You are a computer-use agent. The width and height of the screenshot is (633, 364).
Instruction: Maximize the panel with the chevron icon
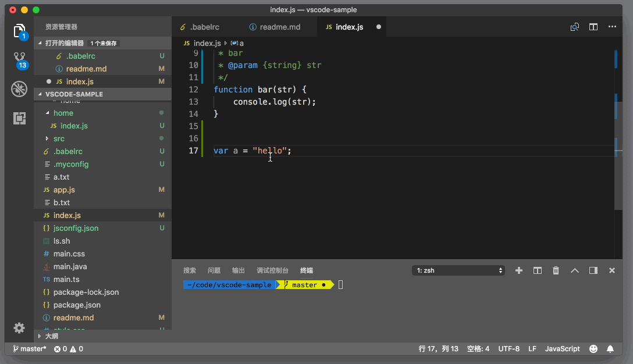click(x=575, y=270)
